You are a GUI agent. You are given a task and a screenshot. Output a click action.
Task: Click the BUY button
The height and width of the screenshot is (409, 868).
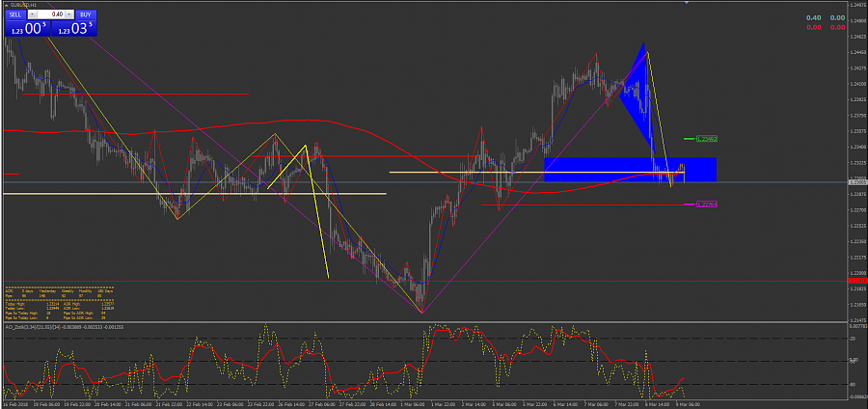click(x=85, y=14)
